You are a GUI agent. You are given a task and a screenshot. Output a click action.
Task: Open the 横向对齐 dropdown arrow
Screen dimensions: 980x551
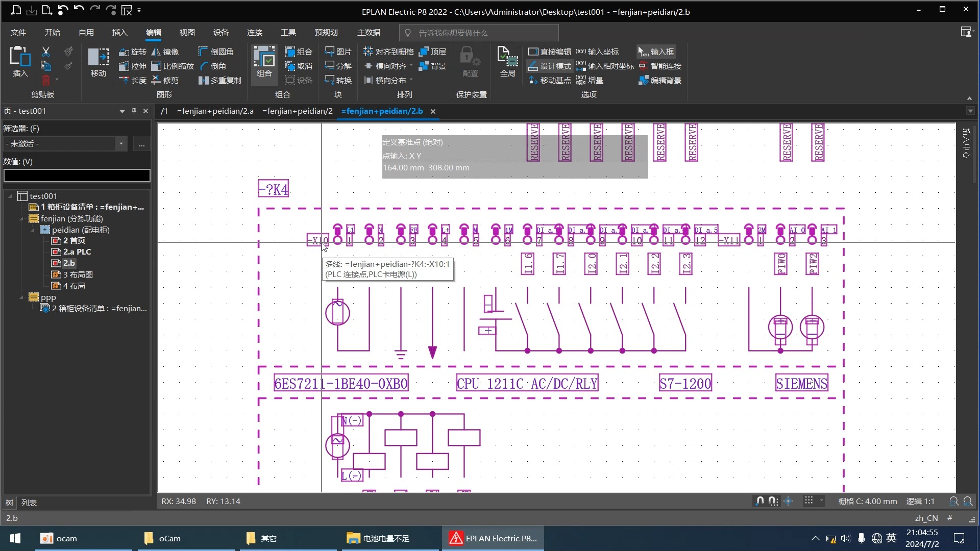tap(411, 66)
